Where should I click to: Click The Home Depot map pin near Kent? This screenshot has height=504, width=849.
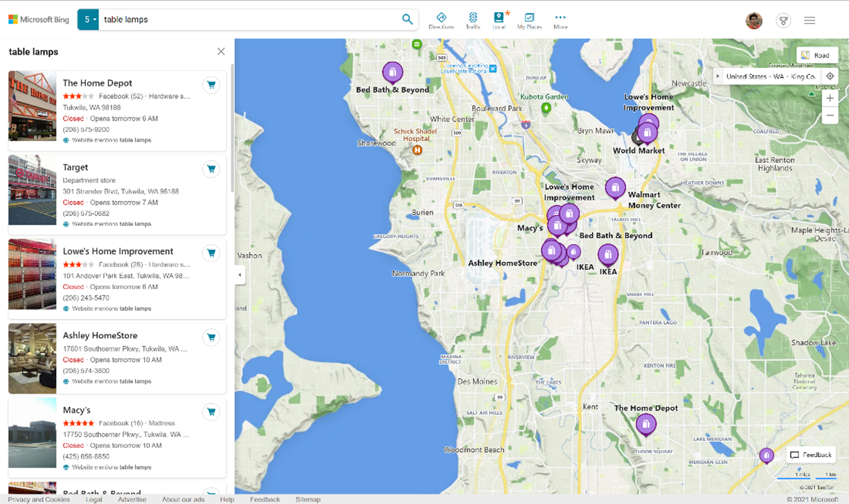point(646,425)
